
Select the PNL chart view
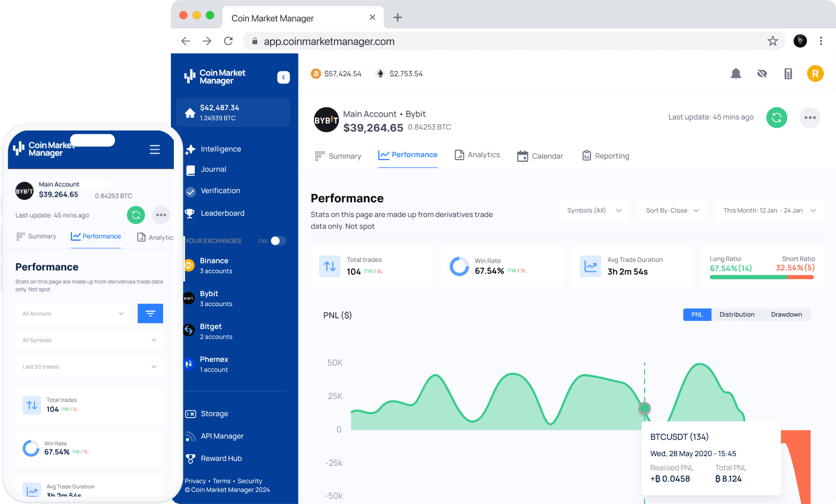click(697, 315)
